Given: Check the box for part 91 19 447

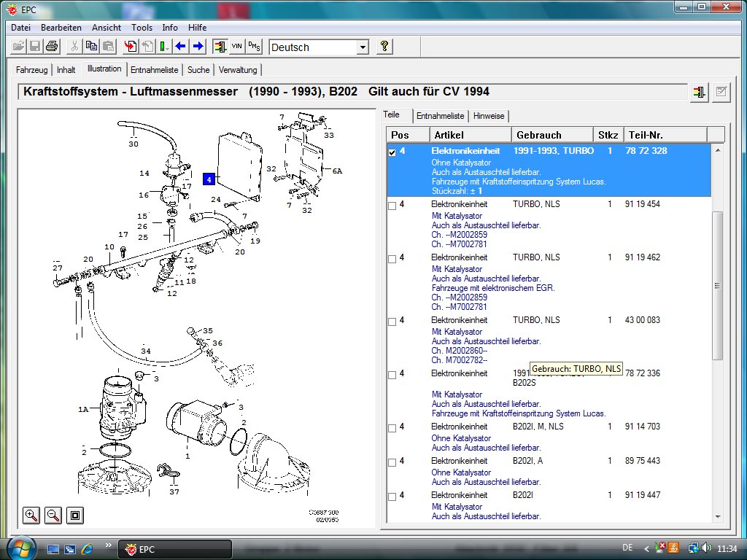Looking at the screenshot, I should [392, 497].
